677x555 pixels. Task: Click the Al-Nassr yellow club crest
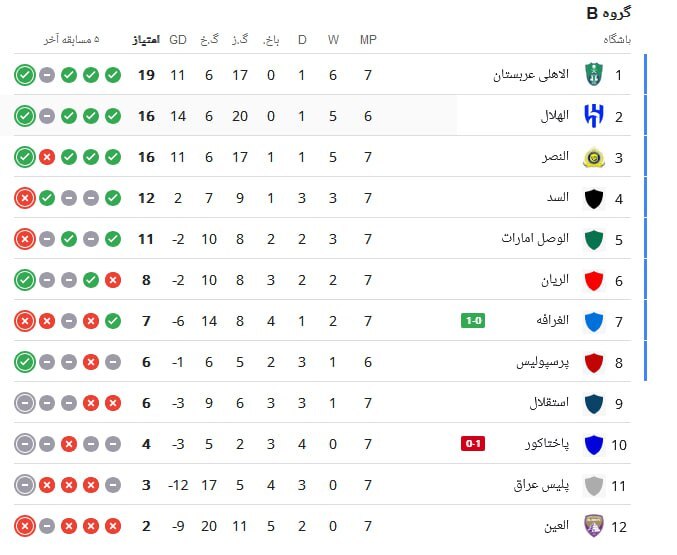pos(594,157)
